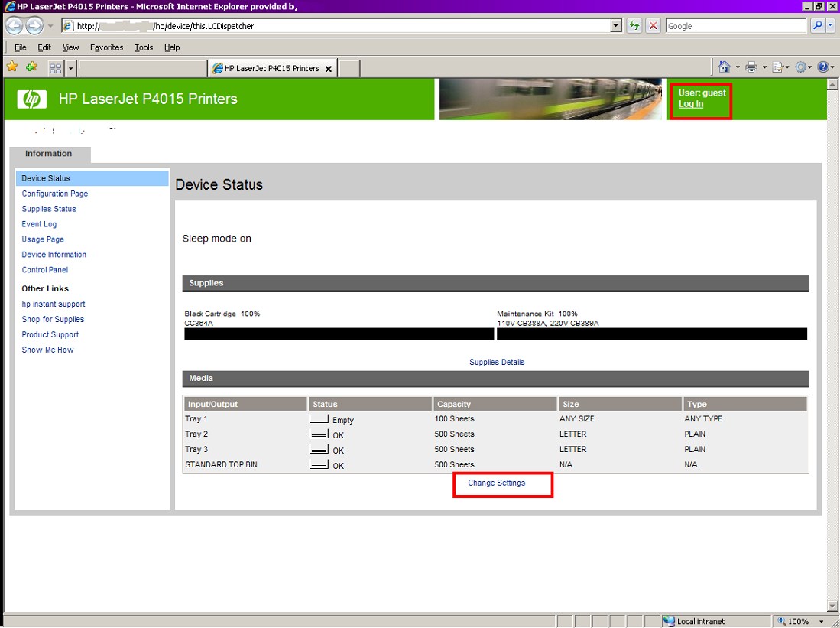Open the Event Log link
Viewport: 840px width, 628px height.
(39, 224)
